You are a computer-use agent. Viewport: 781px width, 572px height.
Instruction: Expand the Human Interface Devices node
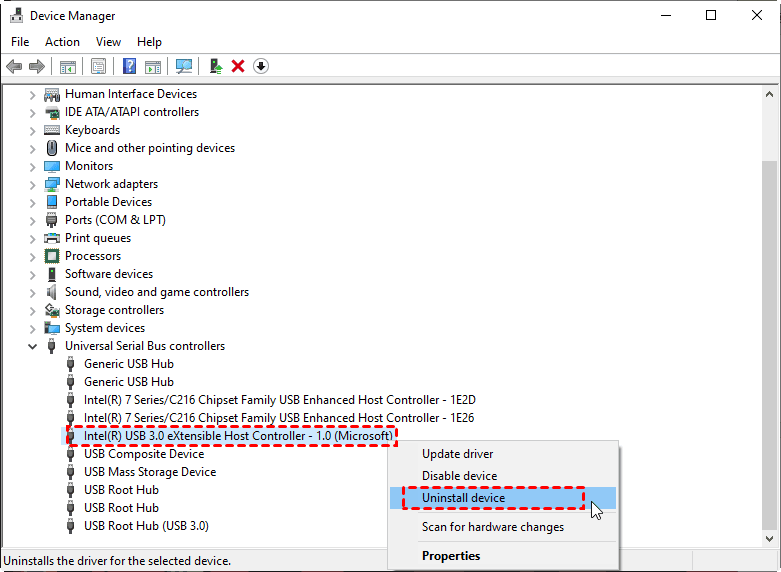pos(32,94)
